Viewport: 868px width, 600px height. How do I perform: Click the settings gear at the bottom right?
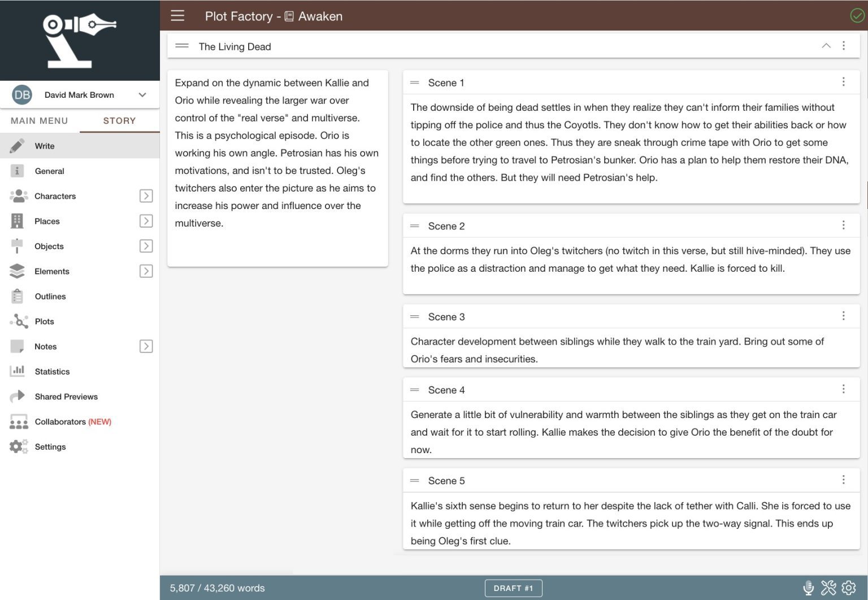pyautogui.click(x=848, y=588)
